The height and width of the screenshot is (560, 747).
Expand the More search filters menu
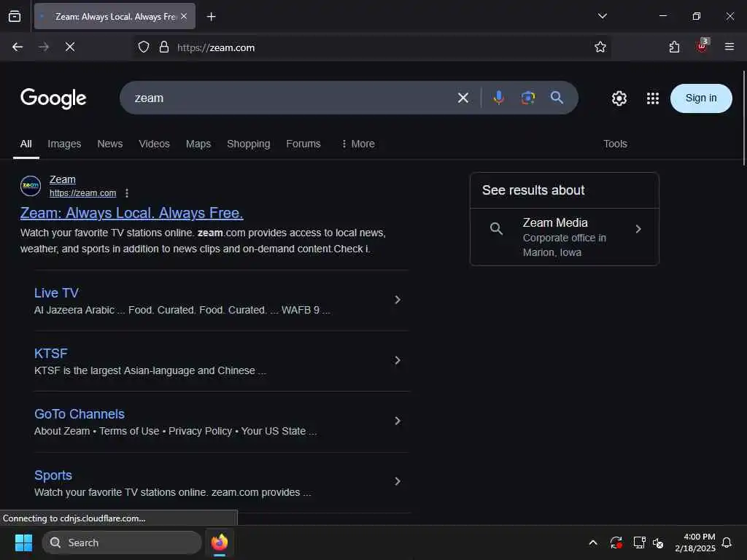click(x=358, y=144)
